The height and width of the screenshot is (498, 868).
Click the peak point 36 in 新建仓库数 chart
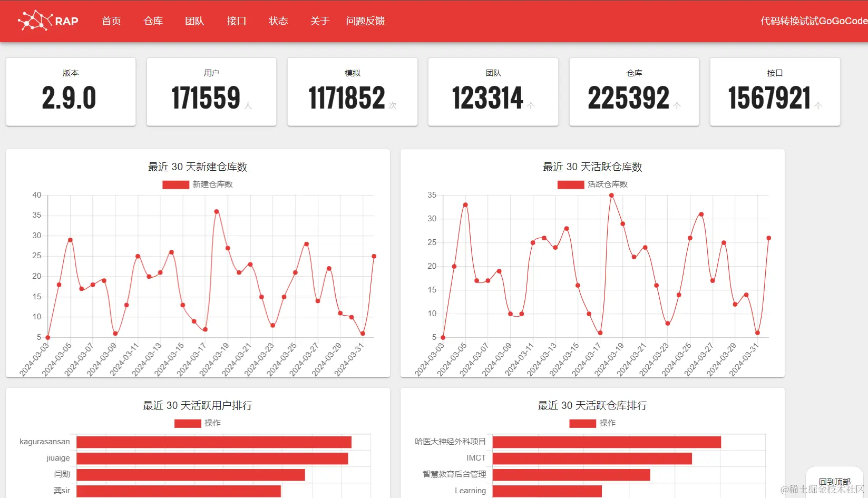tap(217, 212)
